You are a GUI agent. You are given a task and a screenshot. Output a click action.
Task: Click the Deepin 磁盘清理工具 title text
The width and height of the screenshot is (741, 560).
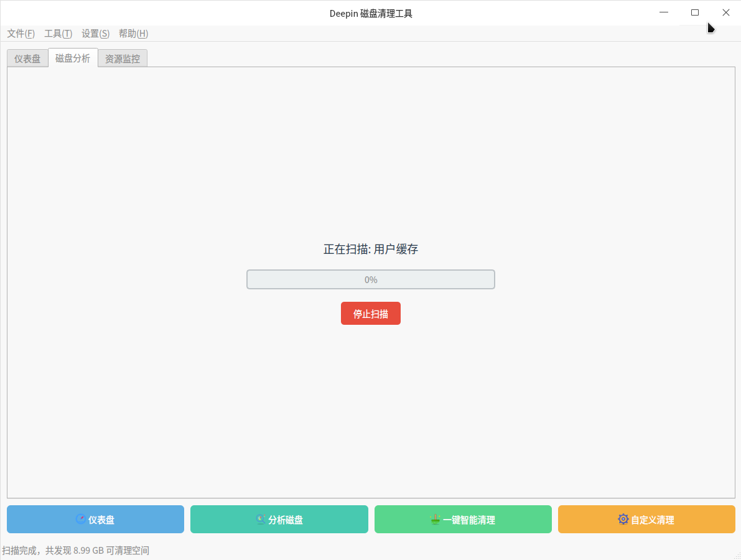pos(371,14)
